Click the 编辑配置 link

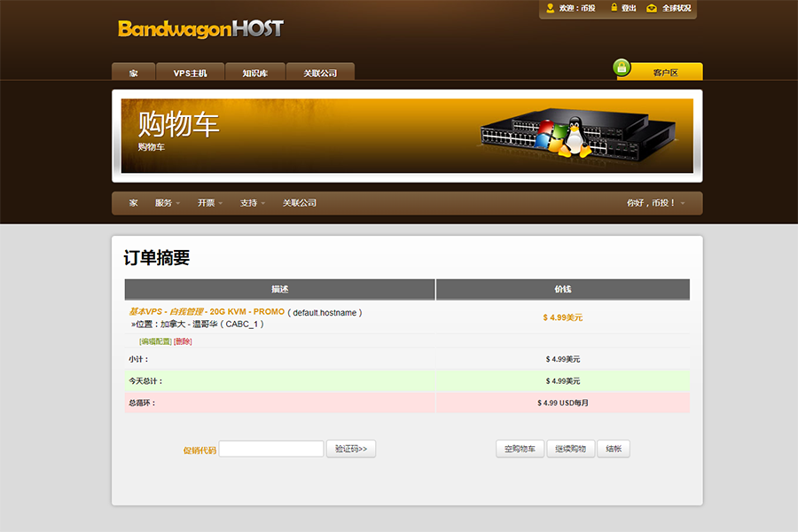[x=155, y=341]
